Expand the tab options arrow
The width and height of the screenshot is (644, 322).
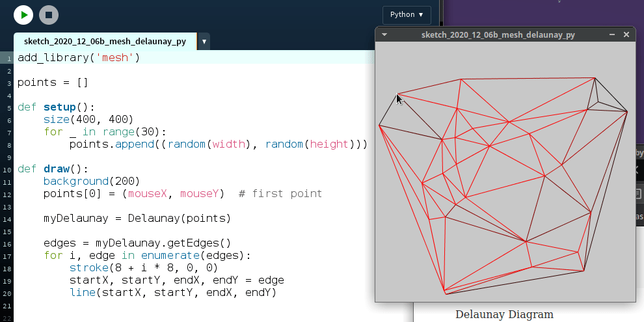(x=204, y=42)
